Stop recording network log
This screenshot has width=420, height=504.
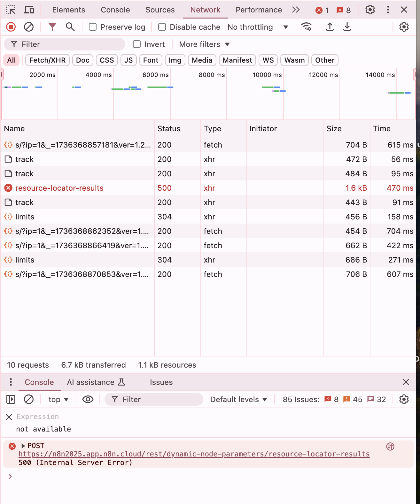tap(11, 27)
